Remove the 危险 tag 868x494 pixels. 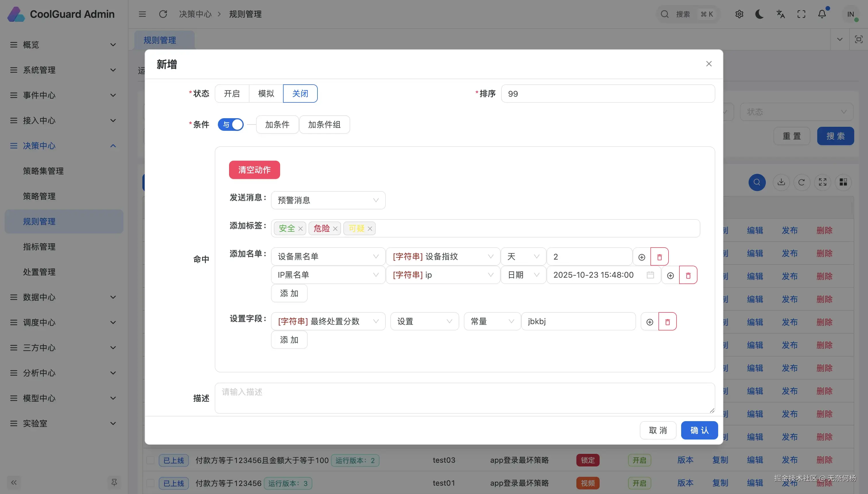click(x=335, y=229)
